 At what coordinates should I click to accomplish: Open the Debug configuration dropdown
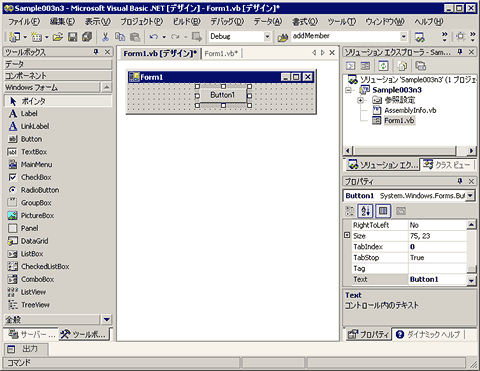[267, 37]
